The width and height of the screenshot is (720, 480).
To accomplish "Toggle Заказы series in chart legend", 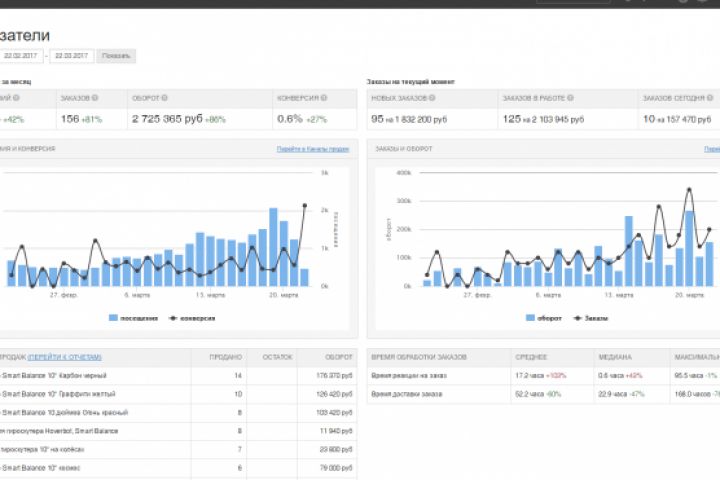I will coord(591,318).
